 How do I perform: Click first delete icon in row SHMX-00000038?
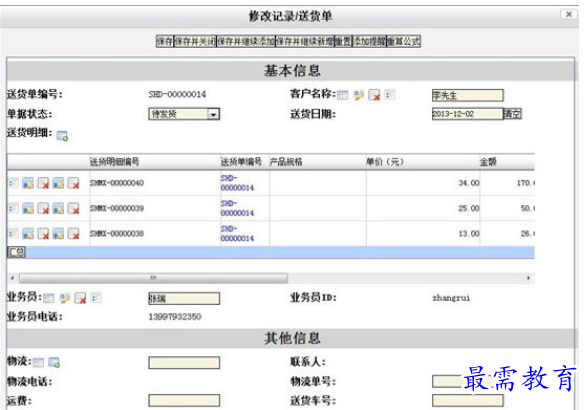point(43,234)
